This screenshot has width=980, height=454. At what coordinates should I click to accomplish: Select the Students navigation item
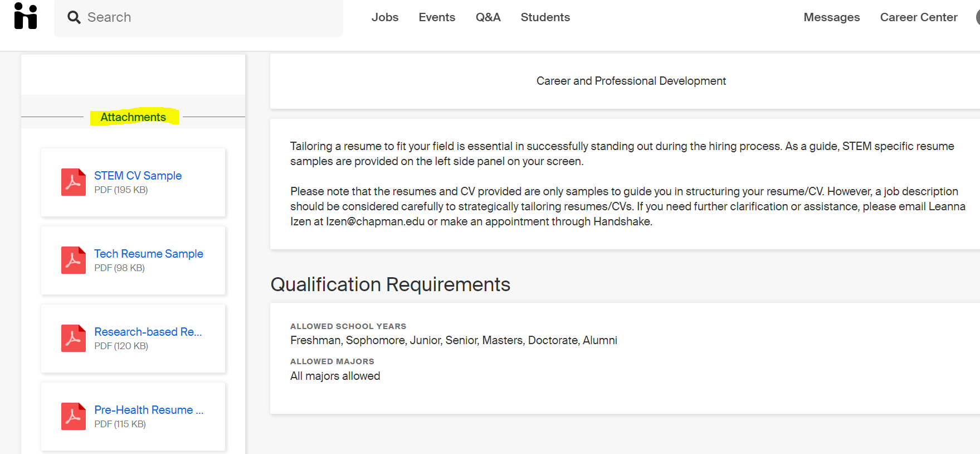click(545, 17)
